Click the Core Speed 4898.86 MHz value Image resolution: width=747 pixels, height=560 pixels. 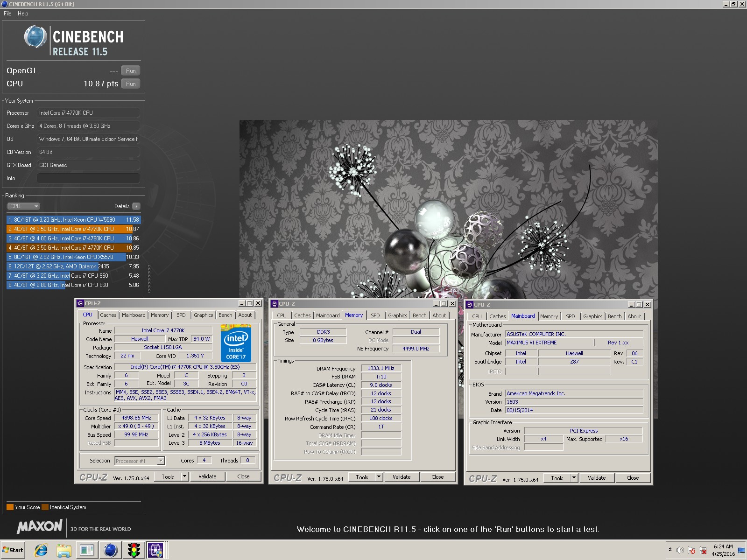point(136,418)
